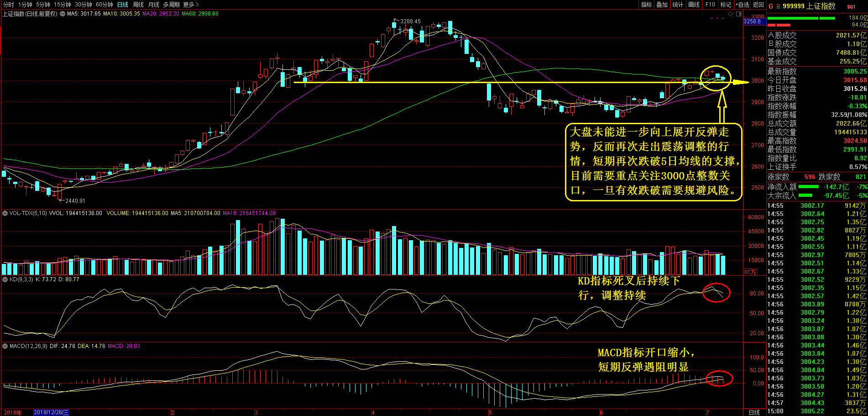Click the 15:00 3005.22 tick row
The width and height of the screenshot is (868, 416).
click(x=817, y=411)
